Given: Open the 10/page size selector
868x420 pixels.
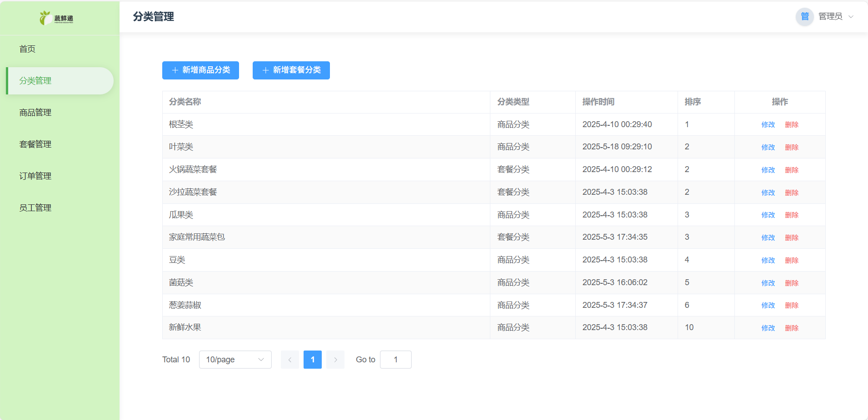Looking at the screenshot, I should pyautogui.click(x=235, y=360).
